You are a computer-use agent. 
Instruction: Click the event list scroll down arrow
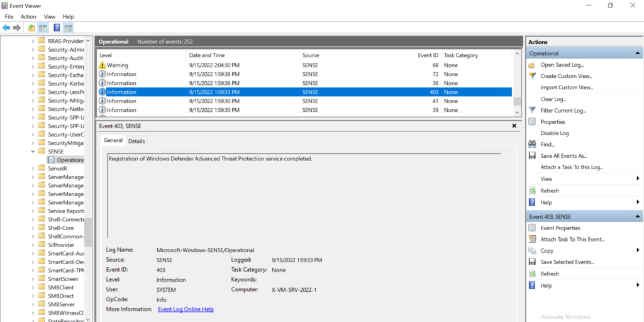coord(517,112)
